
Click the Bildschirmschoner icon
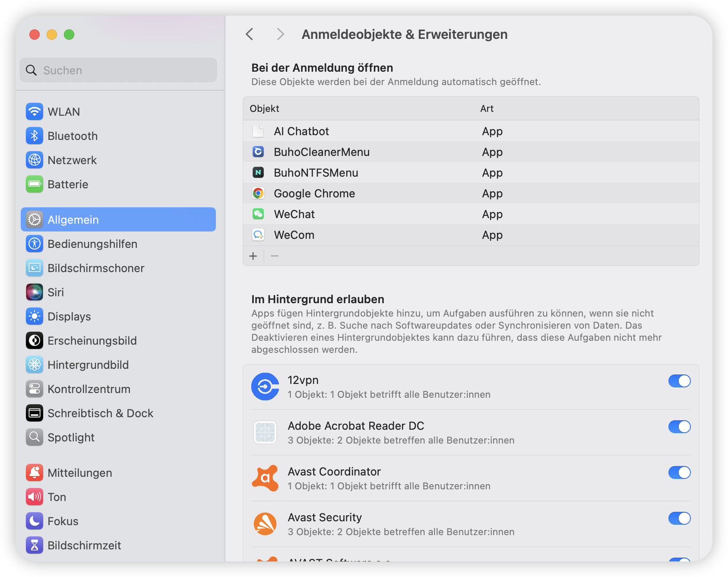click(35, 268)
